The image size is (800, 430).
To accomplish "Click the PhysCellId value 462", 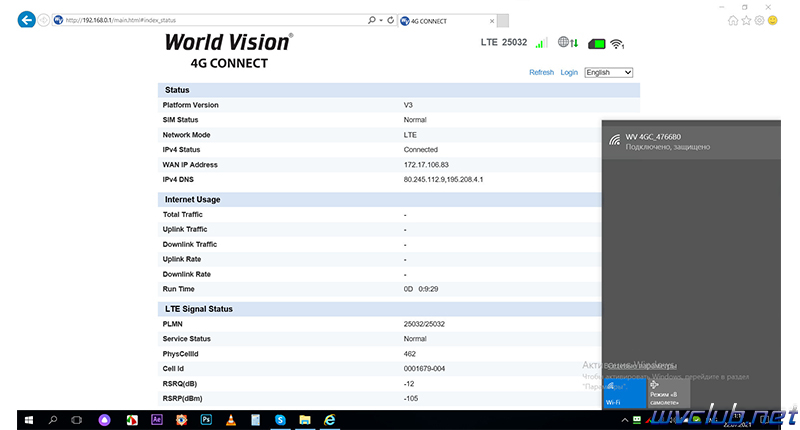I will [410, 353].
